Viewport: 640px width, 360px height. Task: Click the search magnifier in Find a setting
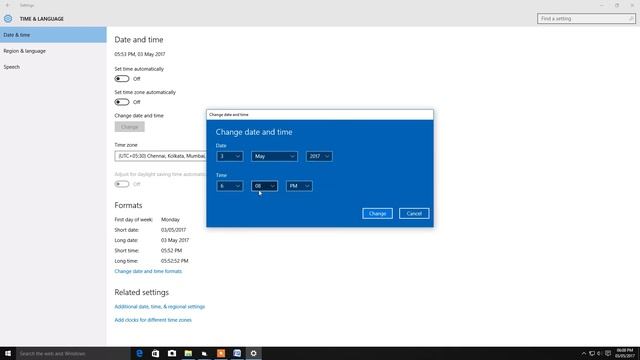[631, 19]
